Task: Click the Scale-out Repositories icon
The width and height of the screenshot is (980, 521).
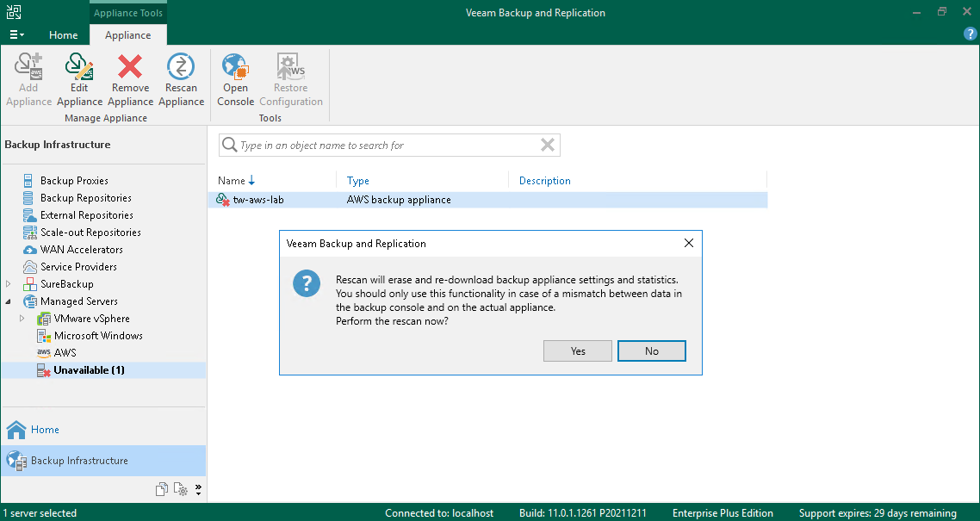Action: [x=29, y=233]
